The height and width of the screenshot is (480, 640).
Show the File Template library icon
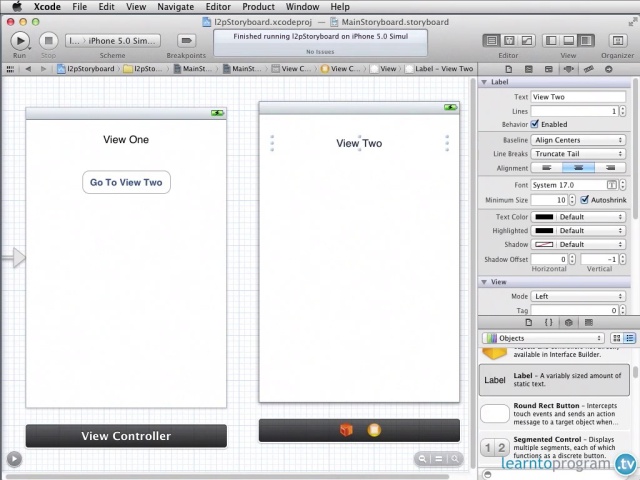[529, 322]
